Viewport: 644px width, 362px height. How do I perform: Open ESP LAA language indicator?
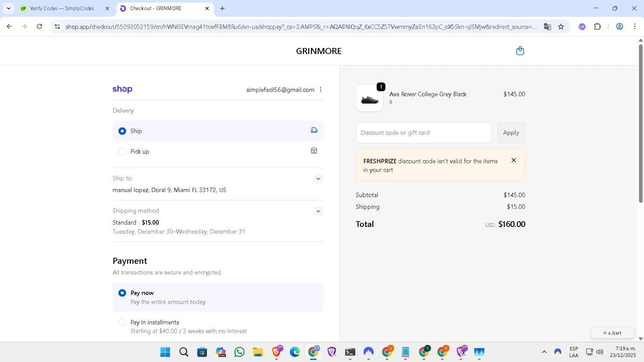click(574, 352)
